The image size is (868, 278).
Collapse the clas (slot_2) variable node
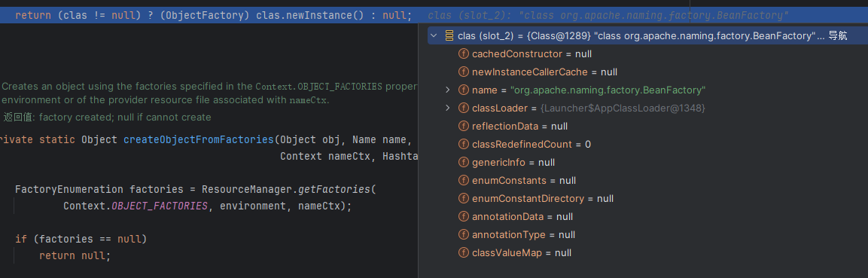point(434,36)
